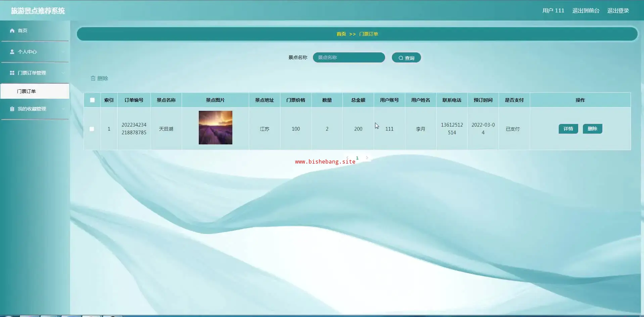Click the 李月 user name cell
Screen dimensions: 644x317
[x=421, y=129]
